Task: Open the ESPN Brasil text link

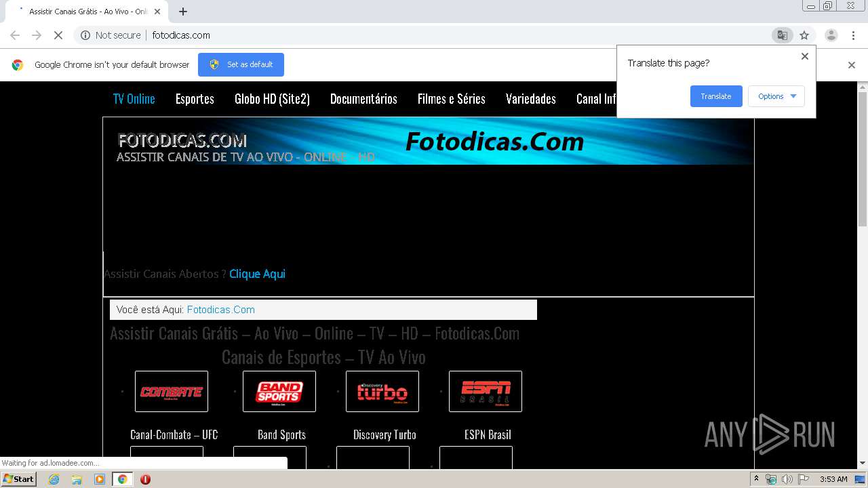Action: coord(488,435)
